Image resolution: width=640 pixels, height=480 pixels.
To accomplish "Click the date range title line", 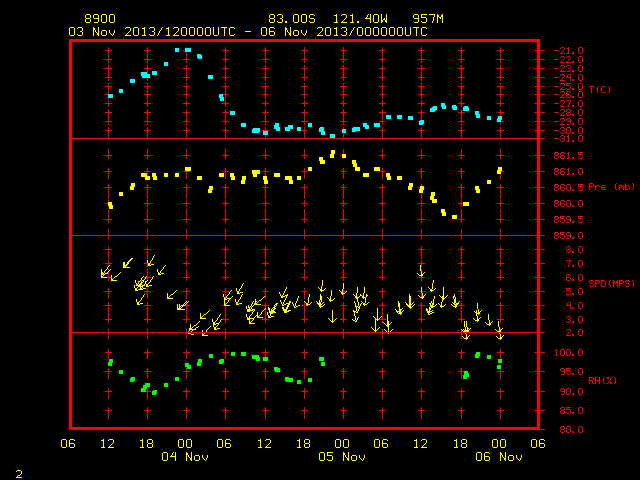I will pyautogui.click(x=248, y=32).
